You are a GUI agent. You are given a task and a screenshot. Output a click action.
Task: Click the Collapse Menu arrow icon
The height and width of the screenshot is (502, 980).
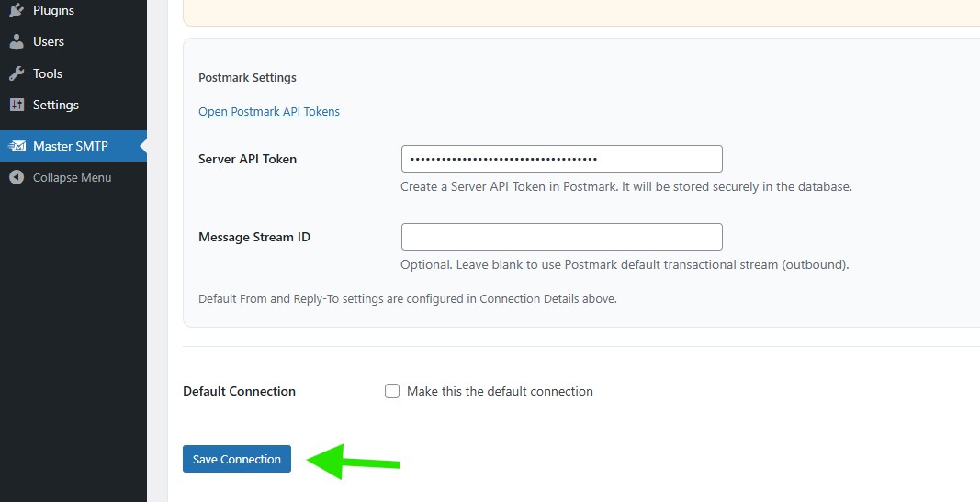click(x=17, y=177)
